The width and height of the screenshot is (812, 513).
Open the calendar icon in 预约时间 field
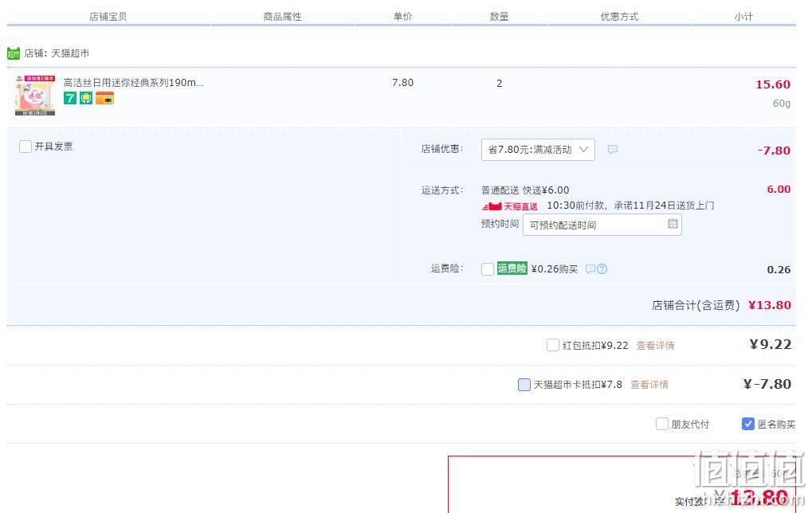point(673,224)
